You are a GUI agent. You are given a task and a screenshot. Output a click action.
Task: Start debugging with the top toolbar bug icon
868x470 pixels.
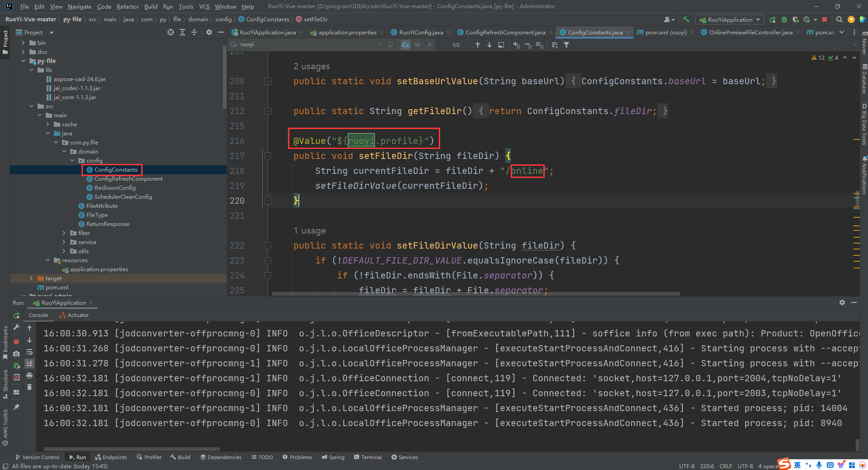coord(784,19)
